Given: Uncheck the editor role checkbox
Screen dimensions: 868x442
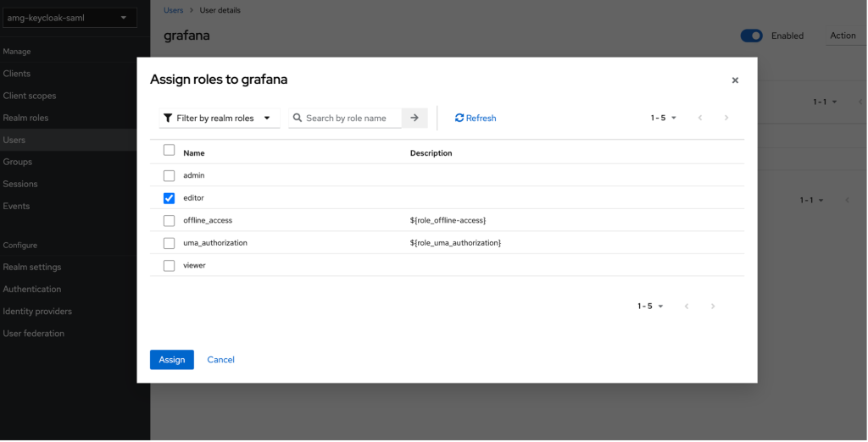Looking at the screenshot, I should pyautogui.click(x=169, y=198).
